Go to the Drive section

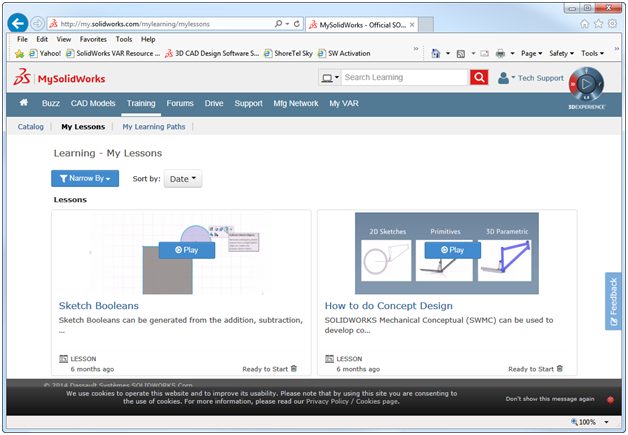tap(214, 103)
